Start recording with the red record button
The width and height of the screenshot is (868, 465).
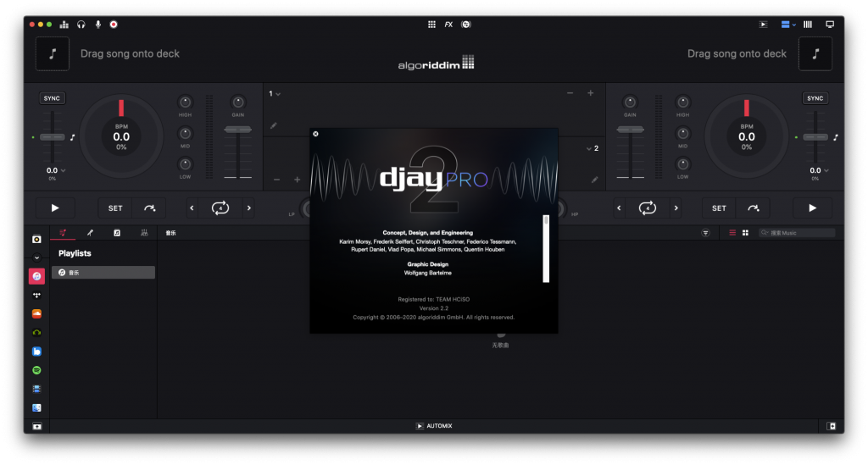tap(114, 25)
